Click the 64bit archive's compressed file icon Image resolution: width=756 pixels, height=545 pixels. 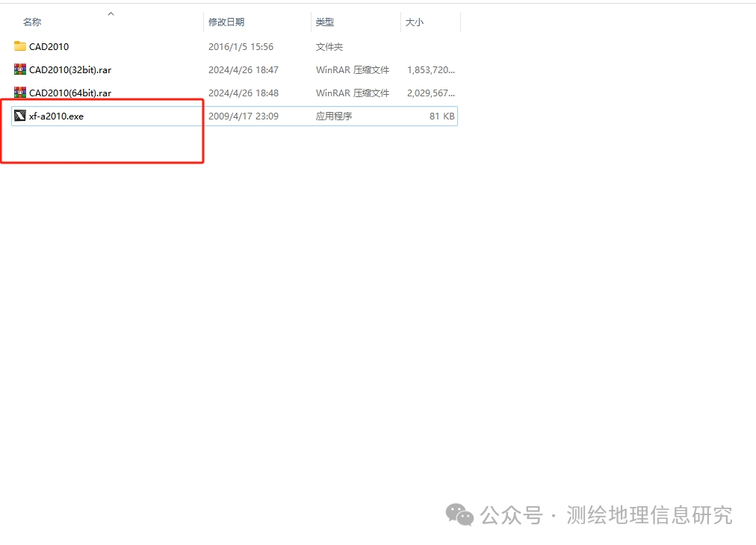[x=19, y=93]
